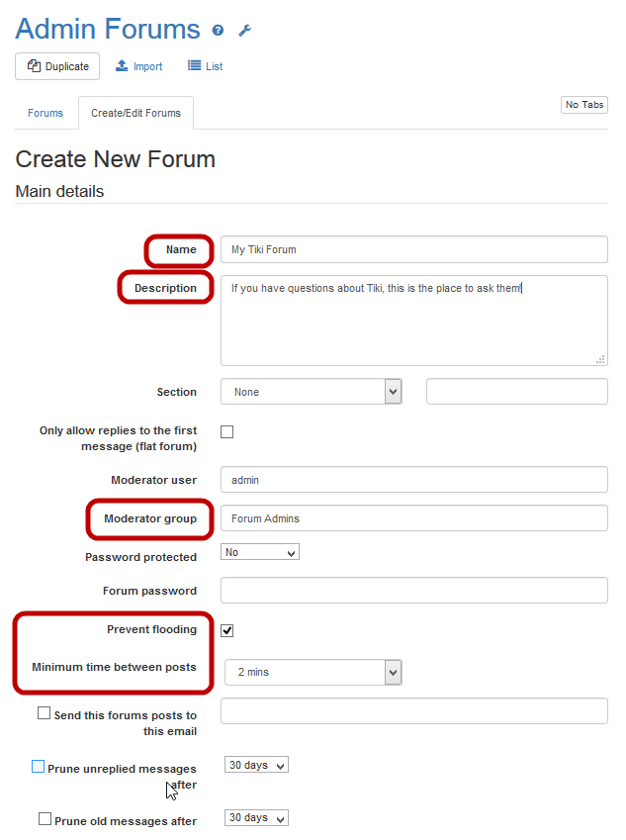Viewport: 626px width, 840px height.
Task: Click the wrench settings icon
Action: (x=245, y=31)
